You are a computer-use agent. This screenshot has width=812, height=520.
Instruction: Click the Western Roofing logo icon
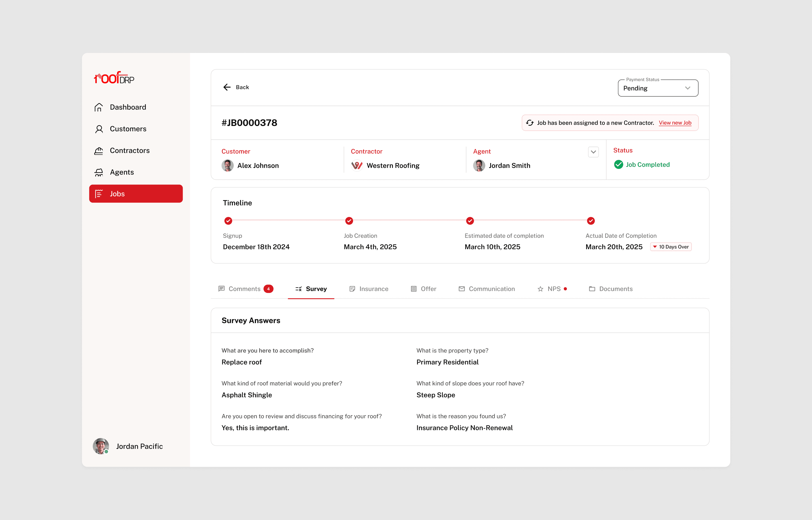click(357, 166)
